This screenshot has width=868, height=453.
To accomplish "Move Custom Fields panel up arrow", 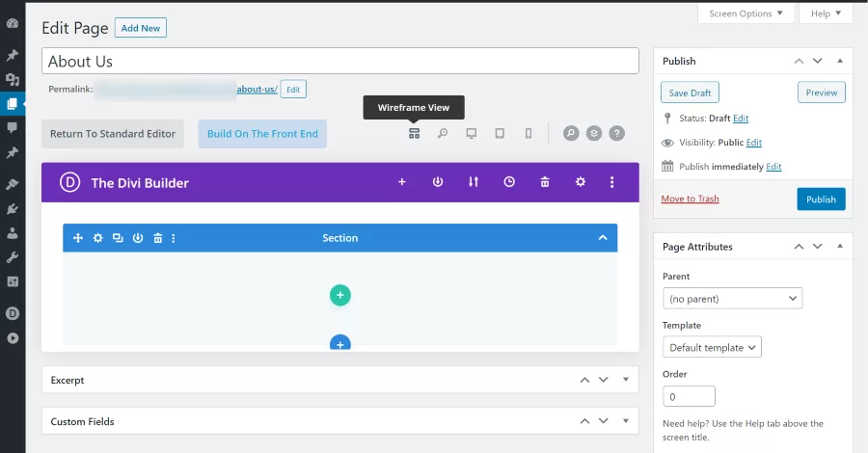I will click(584, 421).
